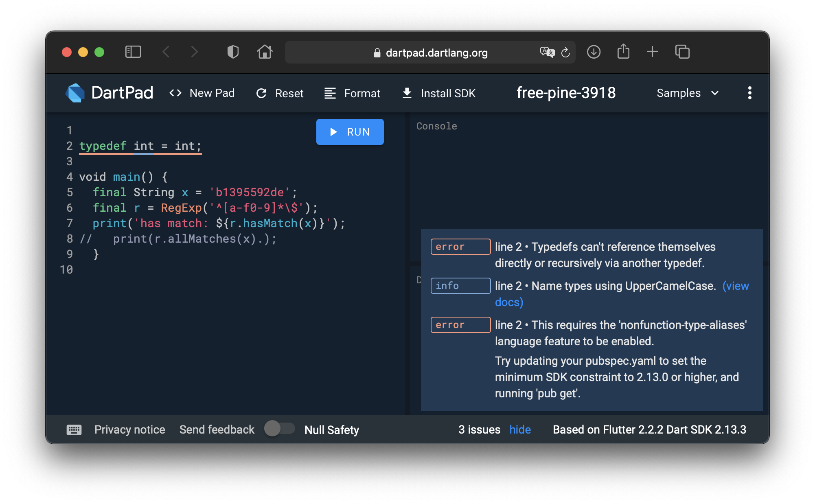This screenshot has width=815, height=504.
Task: Open the keyboard shortcuts icon in footer
Action: (x=74, y=429)
